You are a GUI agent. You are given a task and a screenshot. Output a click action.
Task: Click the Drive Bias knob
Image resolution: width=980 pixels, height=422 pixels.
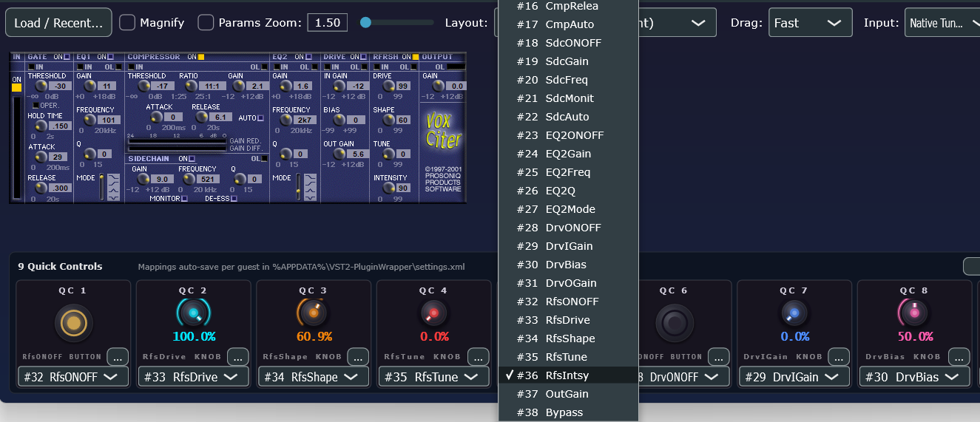tap(339, 120)
